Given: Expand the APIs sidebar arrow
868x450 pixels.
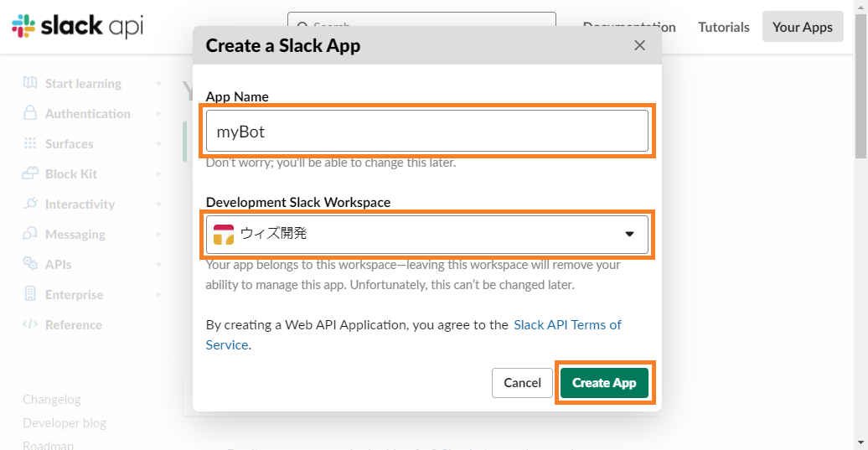Looking at the screenshot, I should coord(159,265).
